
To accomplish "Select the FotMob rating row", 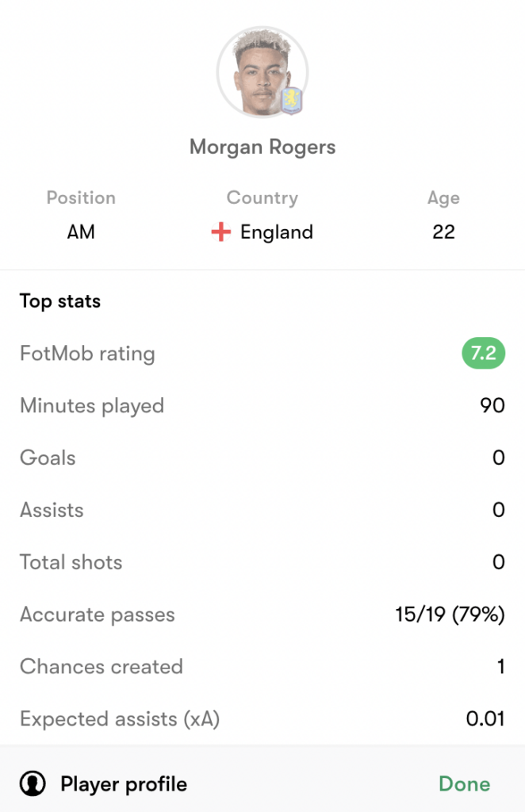I will 262,353.
